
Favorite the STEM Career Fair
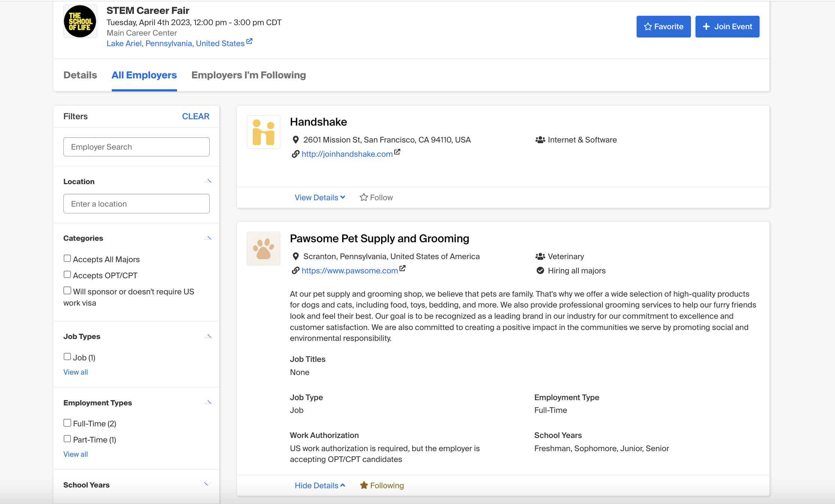click(664, 27)
